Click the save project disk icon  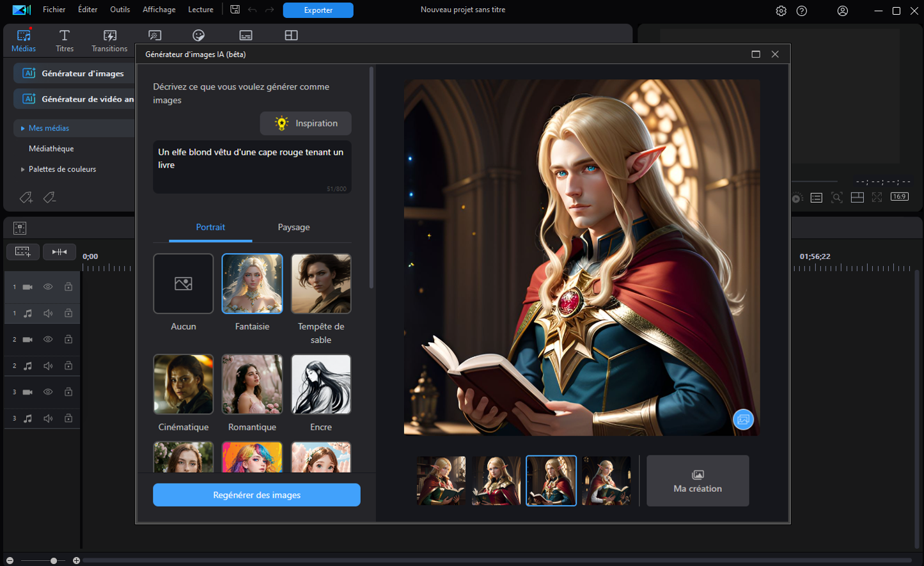[x=235, y=10]
